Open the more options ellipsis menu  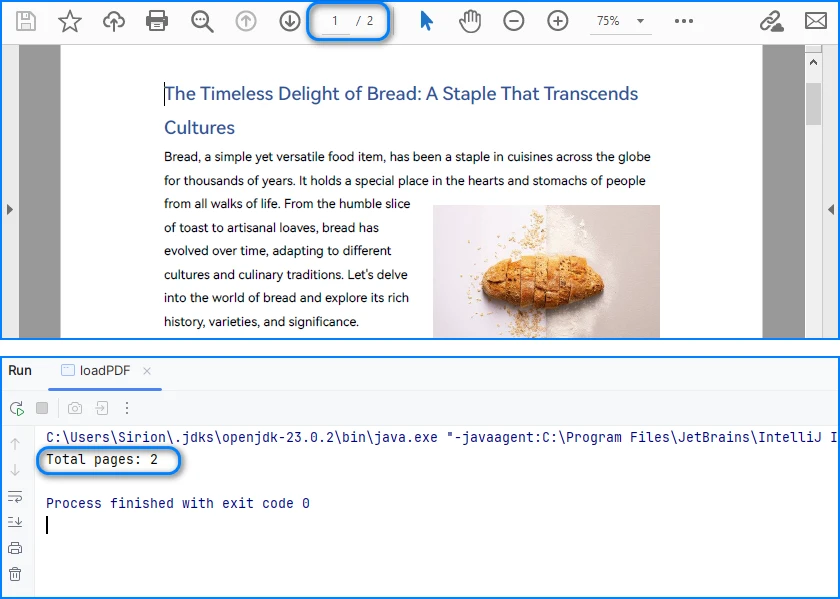[685, 20]
